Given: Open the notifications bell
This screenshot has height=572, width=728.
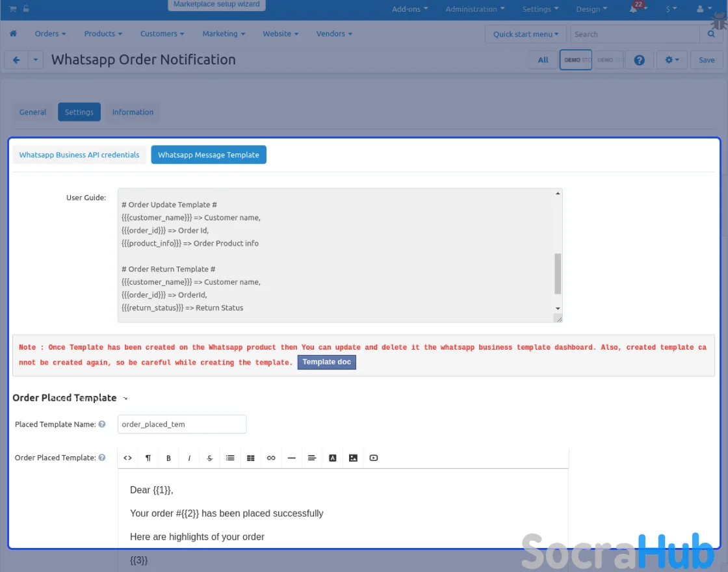Looking at the screenshot, I should [x=633, y=9].
